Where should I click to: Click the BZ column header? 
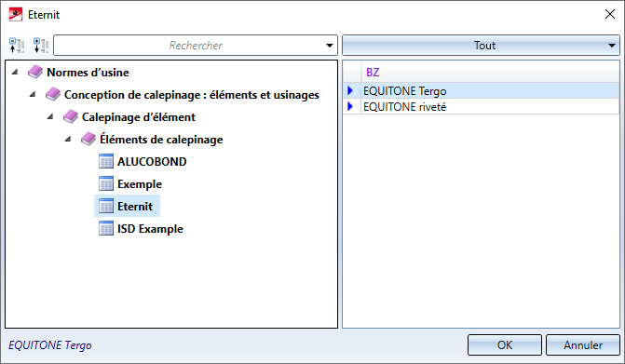(x=490, y=72)
